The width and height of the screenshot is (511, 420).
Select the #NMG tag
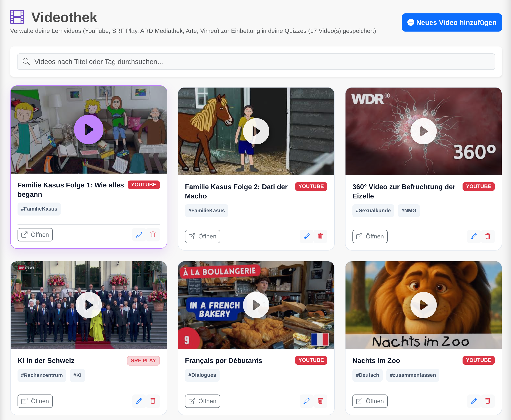pos(408,211)
